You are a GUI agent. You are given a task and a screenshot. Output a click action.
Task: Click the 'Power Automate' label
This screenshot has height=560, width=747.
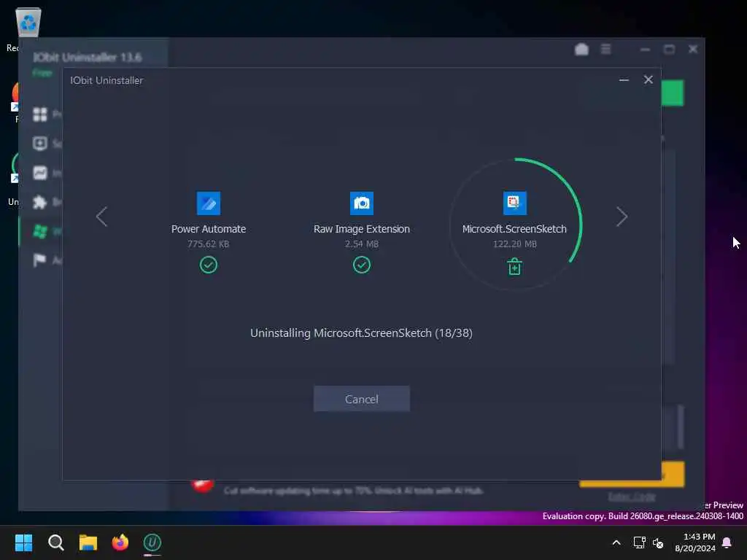[208, 229]
